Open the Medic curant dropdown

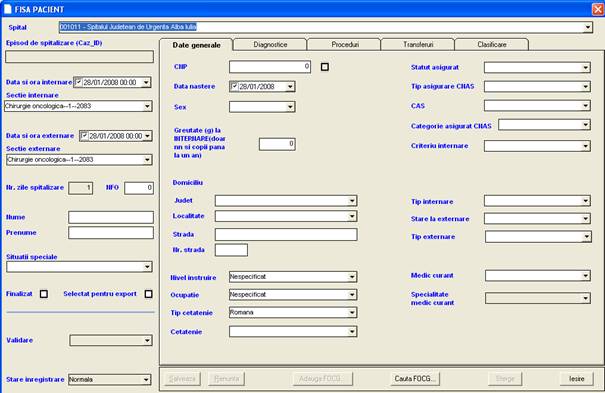pos(586,275)
